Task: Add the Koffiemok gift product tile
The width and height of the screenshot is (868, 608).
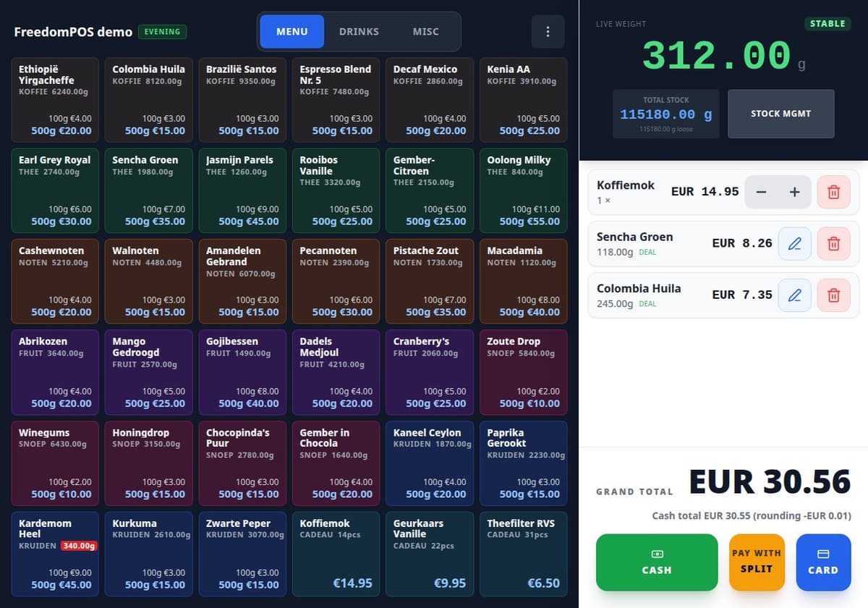Action: (336, 554)
